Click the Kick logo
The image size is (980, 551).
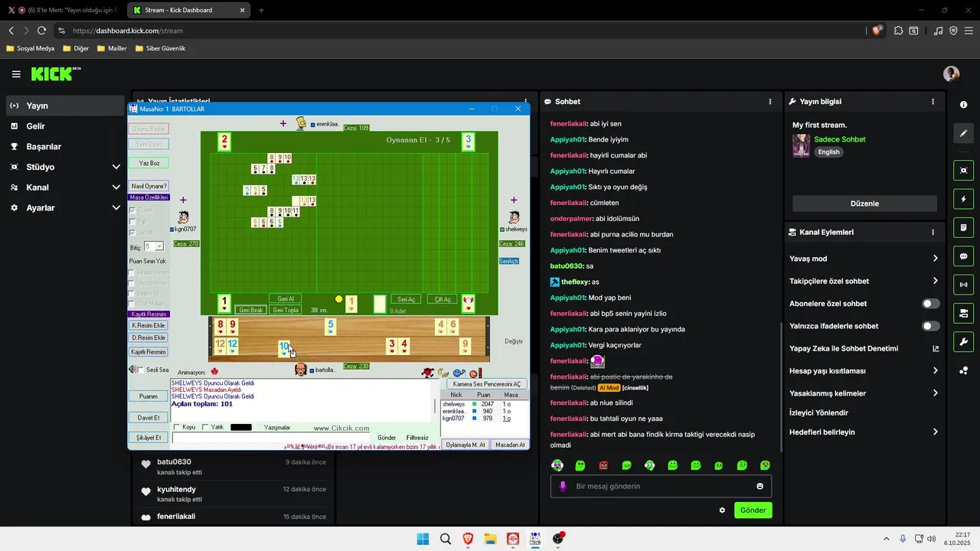pos(55,73)
